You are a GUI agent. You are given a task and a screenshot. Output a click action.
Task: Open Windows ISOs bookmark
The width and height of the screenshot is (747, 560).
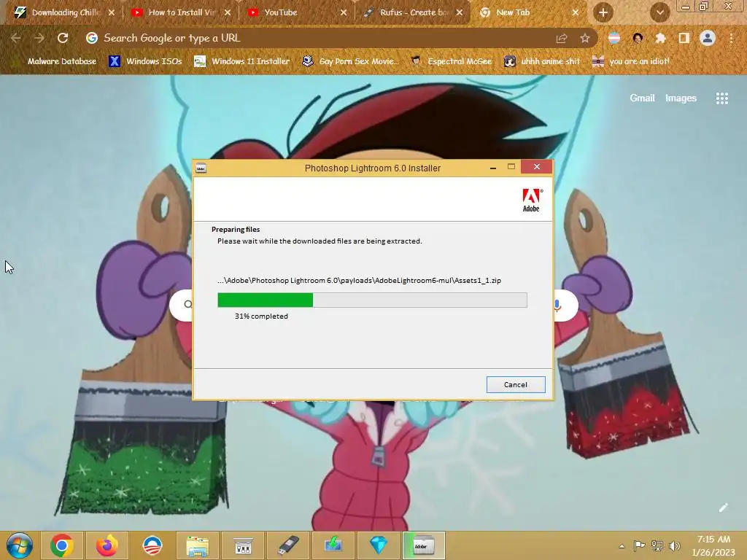click(146, 61)
